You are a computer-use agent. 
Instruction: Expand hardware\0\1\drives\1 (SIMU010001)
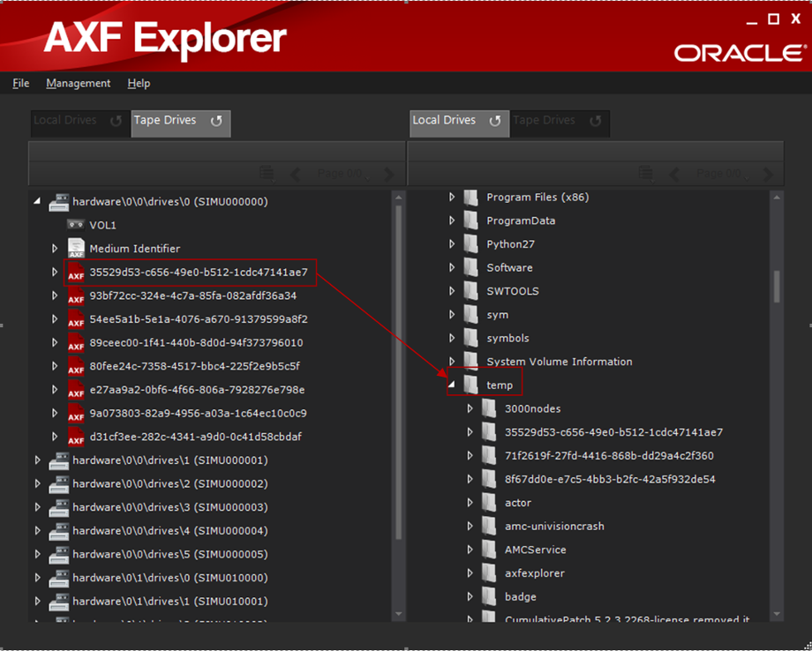(x=37, y=602)
